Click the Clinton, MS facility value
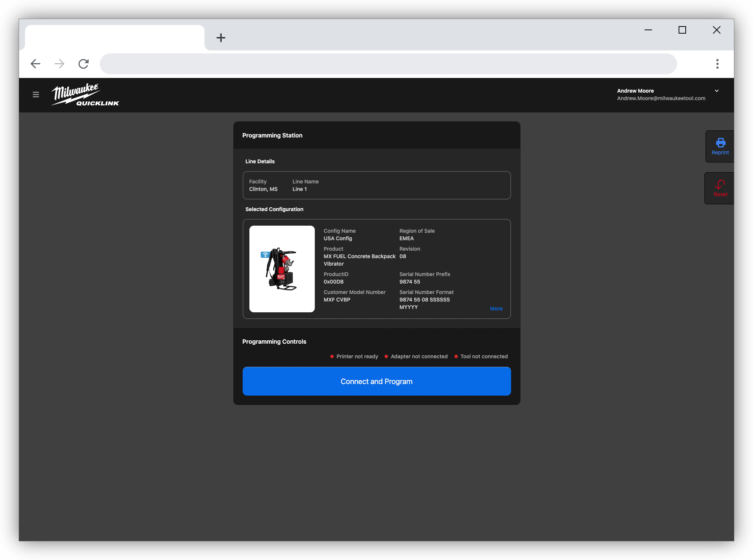The image size is (753, 560). [x=263, y=189]
